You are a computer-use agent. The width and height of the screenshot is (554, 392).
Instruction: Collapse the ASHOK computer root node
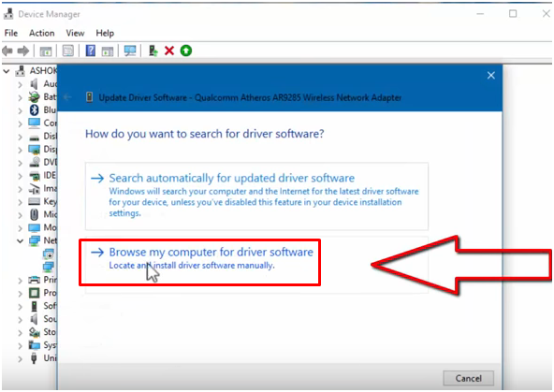(x=7, y=71)
